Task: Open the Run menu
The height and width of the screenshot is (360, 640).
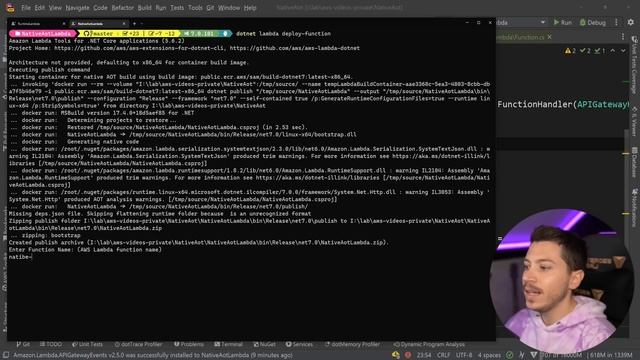Action: (x=161, y=8)
